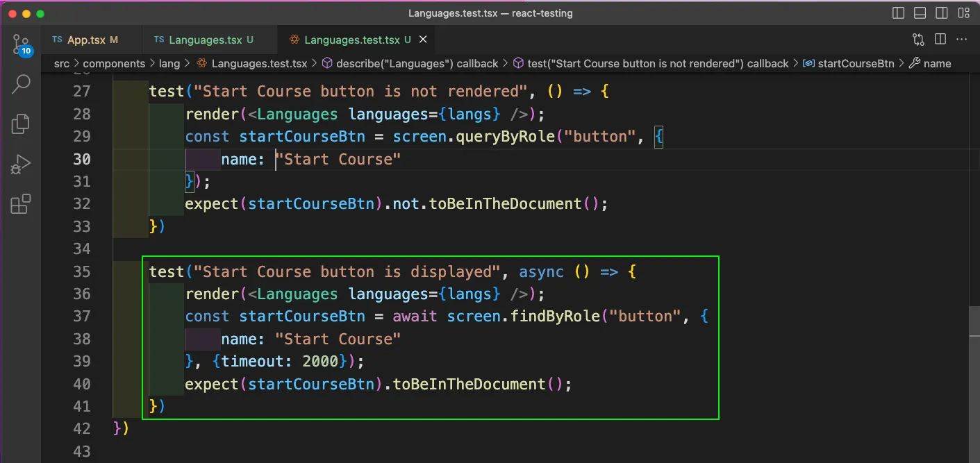Open the startCourseBtn breadcrumb
Screen dimensions: 980x463
(849, 63)
